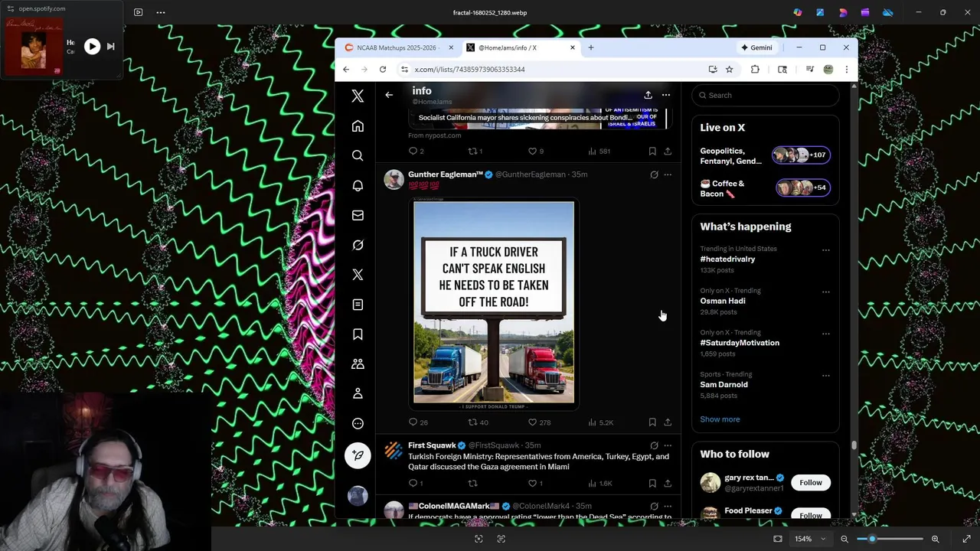The image size is (980, 551).
Task: Click the Search X input field
Action: click(x=766, y=96)
